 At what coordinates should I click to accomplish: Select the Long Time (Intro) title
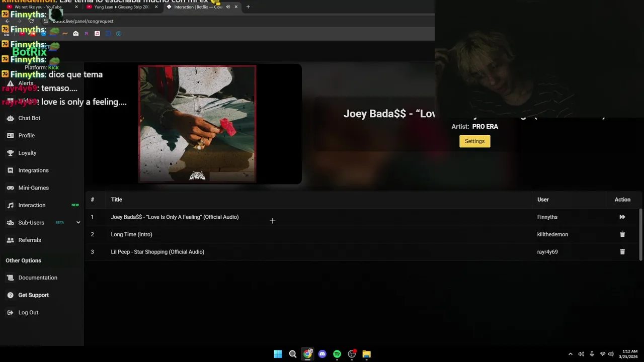click(x=131, y=234)
